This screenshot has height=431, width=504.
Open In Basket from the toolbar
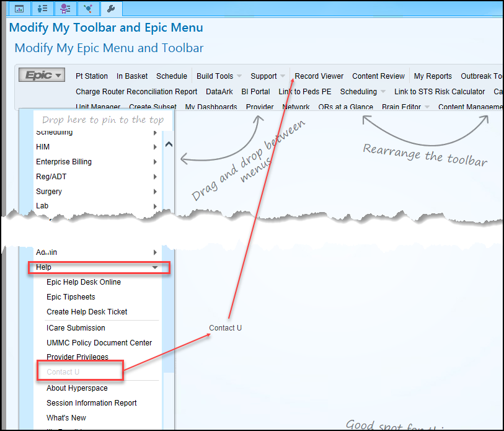(132, 76)
